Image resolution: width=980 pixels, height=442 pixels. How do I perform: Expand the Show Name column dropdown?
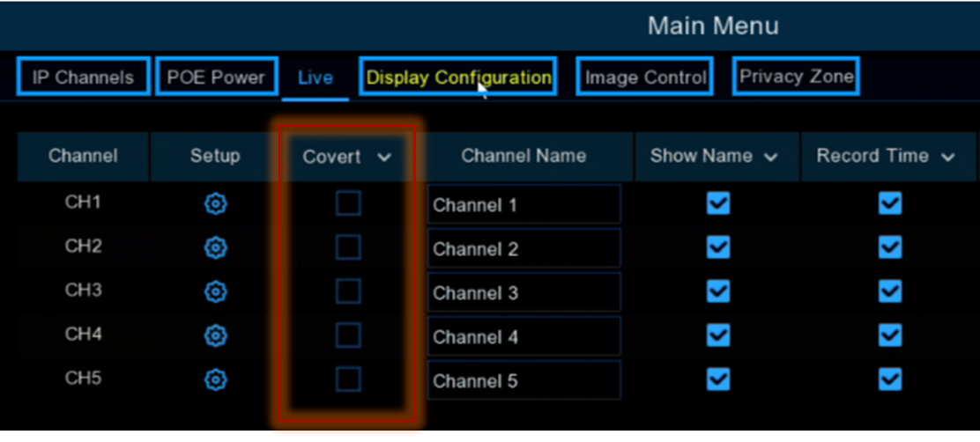click(770, 158)
